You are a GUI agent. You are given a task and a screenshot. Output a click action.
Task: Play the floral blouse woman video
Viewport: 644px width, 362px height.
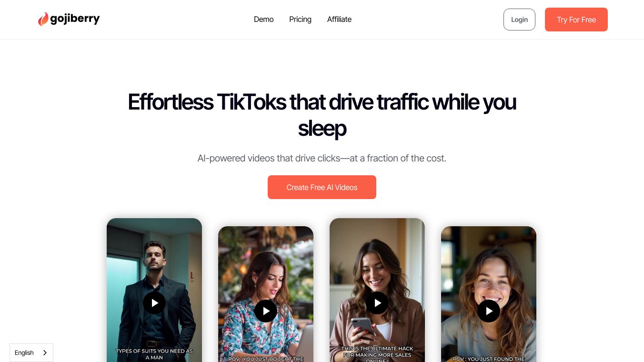(266, 311)
